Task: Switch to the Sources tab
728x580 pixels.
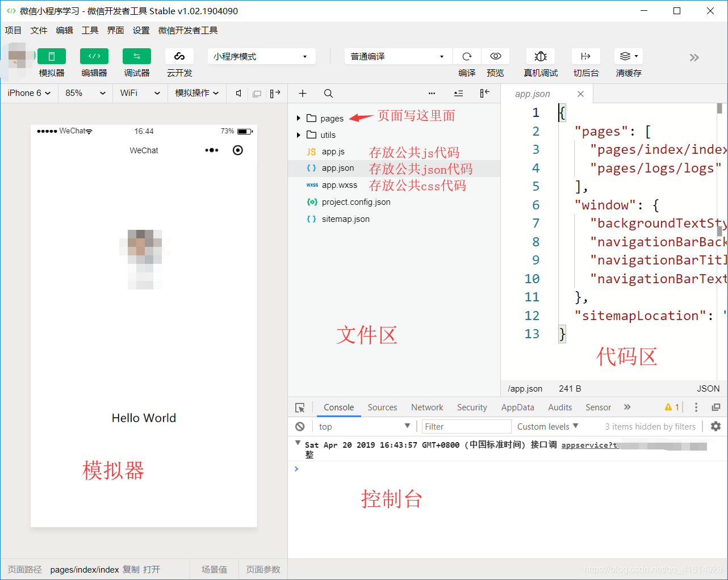Action: (x=382, y=407)
